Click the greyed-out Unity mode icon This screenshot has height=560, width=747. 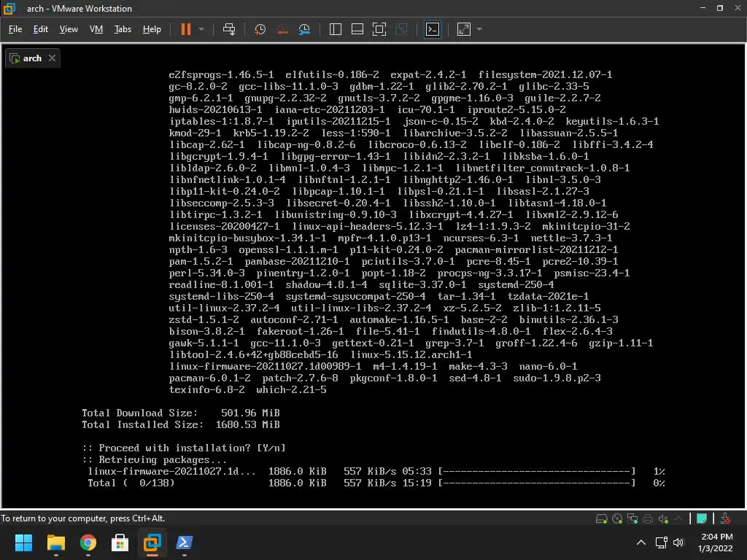point(402,29)
